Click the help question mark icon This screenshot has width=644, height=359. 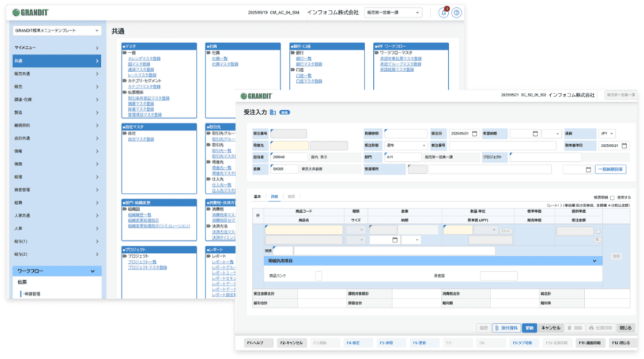[x=456, y=13]
